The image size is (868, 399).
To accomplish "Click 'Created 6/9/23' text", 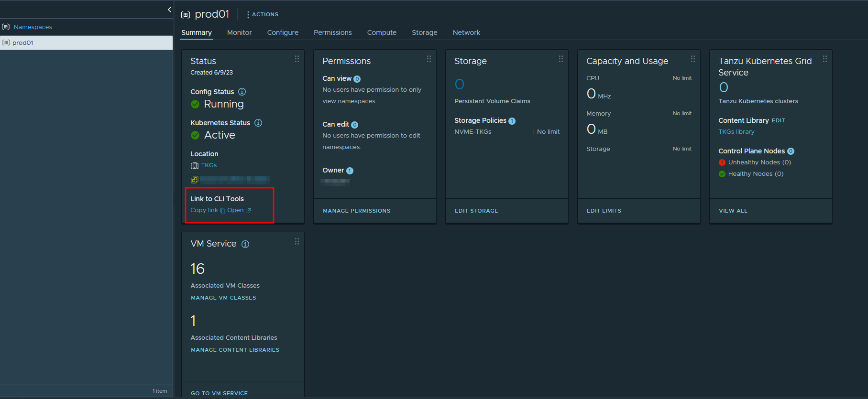I will pos(211,73).
